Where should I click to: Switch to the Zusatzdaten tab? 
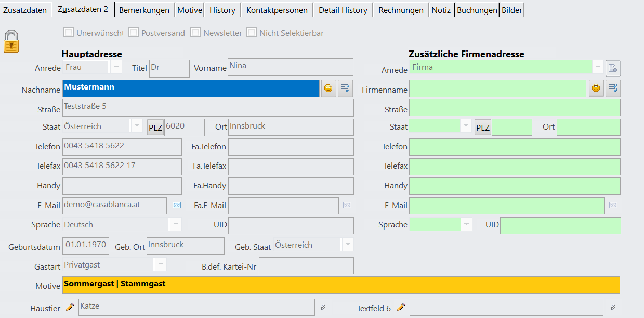pos(25,10)
